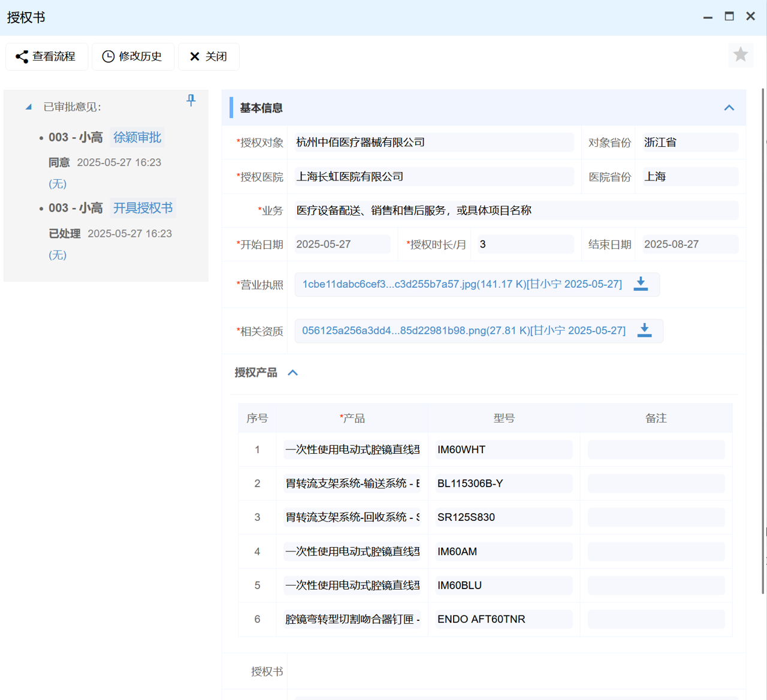This screenshot has height=700, width=767.
Task: Minimize the 授权书 window
Action: pos(708,17)
